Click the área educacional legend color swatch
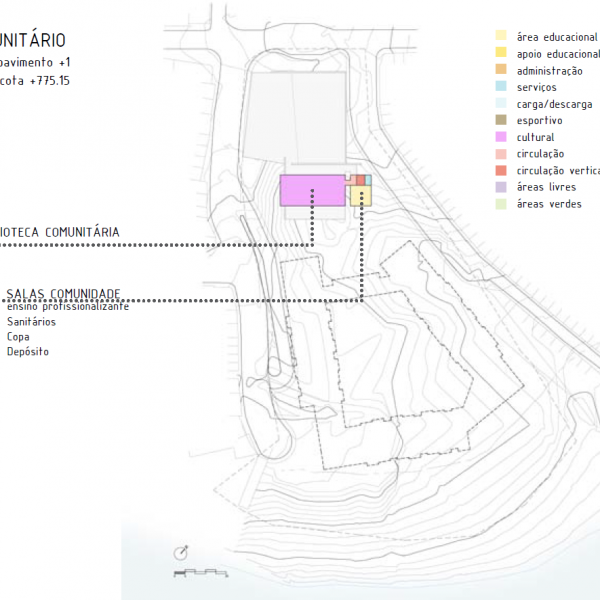The image size is (600, 600). 501,35
